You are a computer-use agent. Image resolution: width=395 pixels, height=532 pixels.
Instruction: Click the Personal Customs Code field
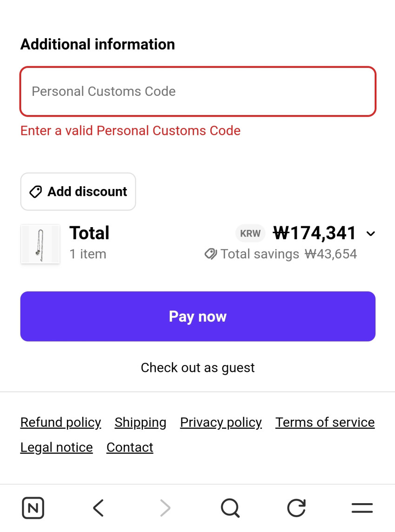pos(198,91)
